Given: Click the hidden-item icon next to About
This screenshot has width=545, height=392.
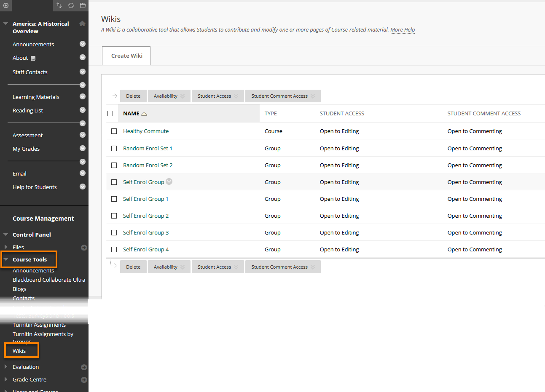Looking at the screenshot, I should click(x=33, y=58).
